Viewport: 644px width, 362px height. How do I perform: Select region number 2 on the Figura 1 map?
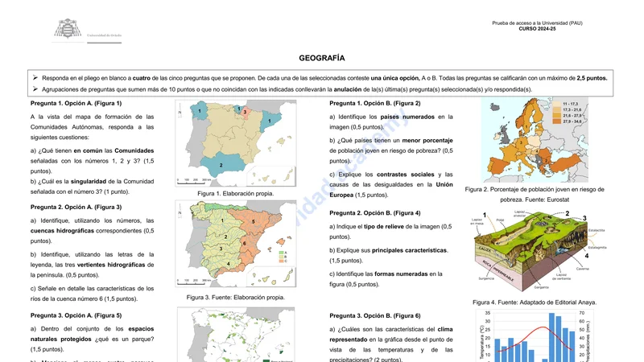pos(221,165)
